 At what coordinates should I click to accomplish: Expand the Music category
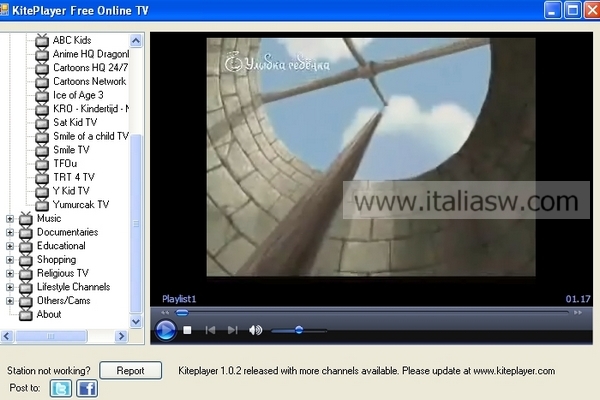[x=10, y=219]
